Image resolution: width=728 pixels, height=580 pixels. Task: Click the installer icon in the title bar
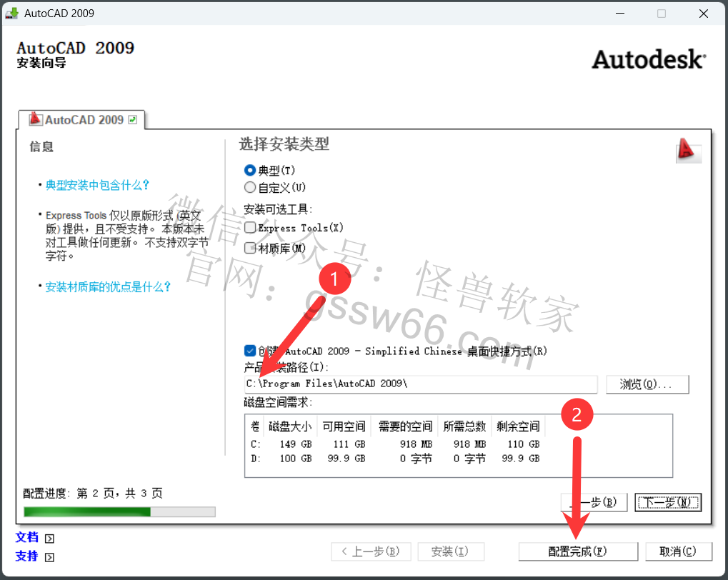pyautogui.click(x=11, y=14)
